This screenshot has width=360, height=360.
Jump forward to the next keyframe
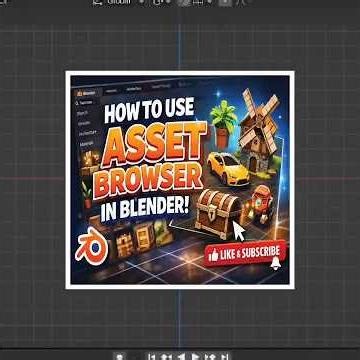211,357
